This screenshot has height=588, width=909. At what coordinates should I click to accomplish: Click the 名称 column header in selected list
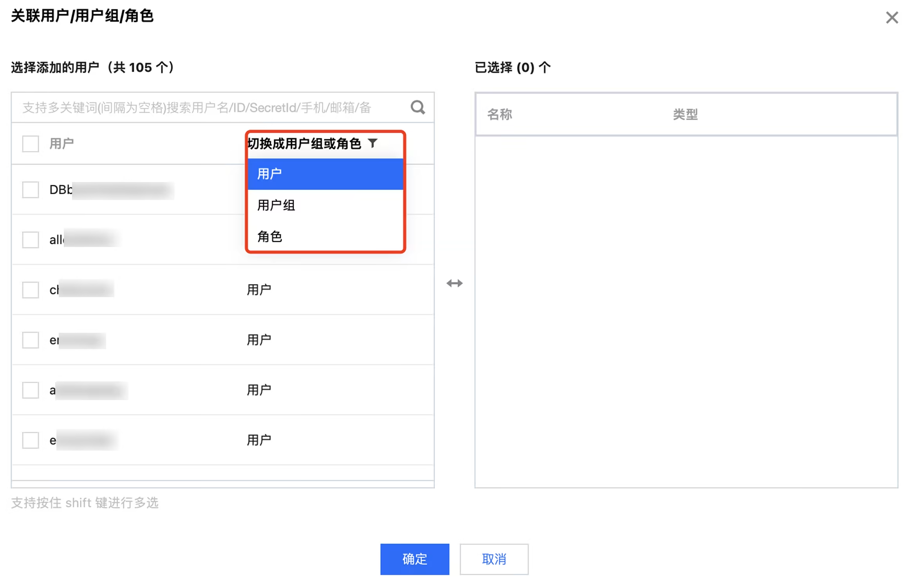pos(499,115)
